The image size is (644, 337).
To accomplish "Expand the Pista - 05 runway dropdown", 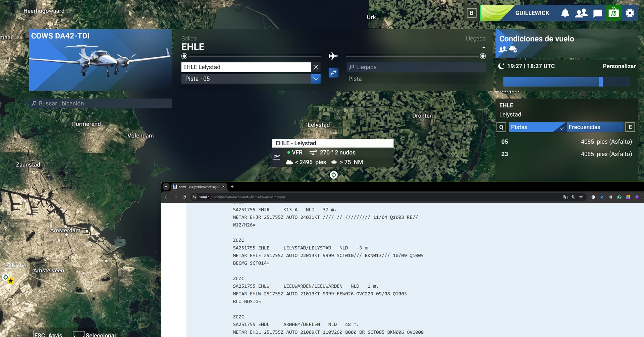I will pyautogui.click(x=316, y=79).
